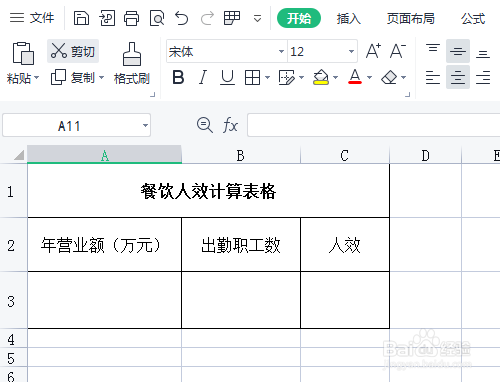Click the eraser clear icon
Screen dimensions: 500x382
tap(389, 78)
